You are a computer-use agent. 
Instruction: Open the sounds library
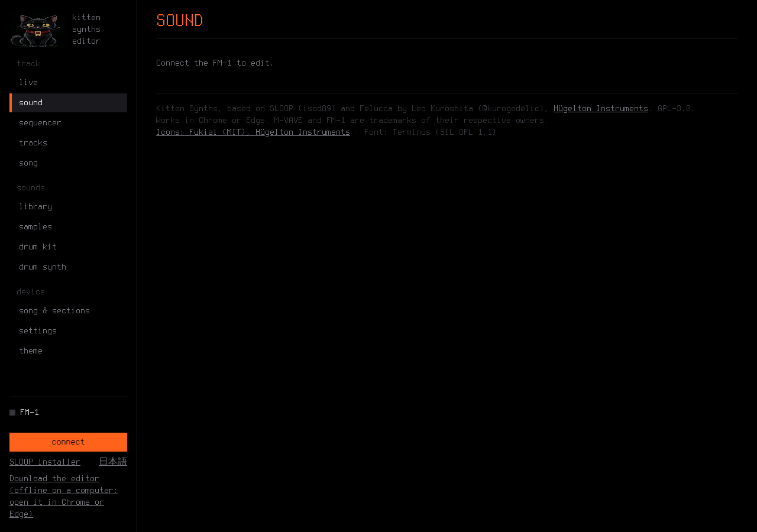68,207
